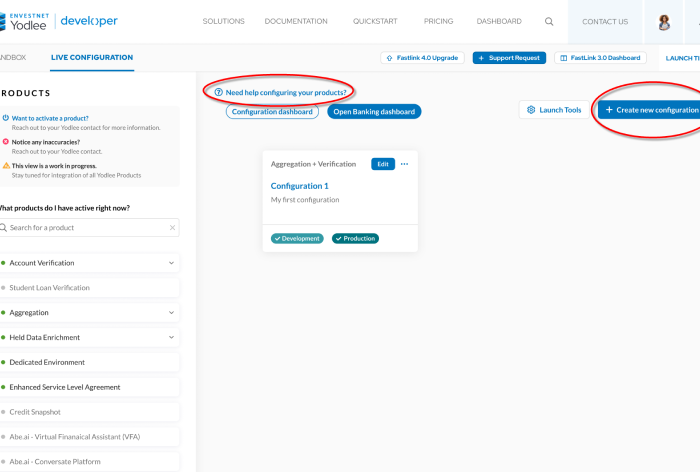Screen dimensions: 700x472
Task: Expand the Account Verification chevron
Action: tap(171, 263)
